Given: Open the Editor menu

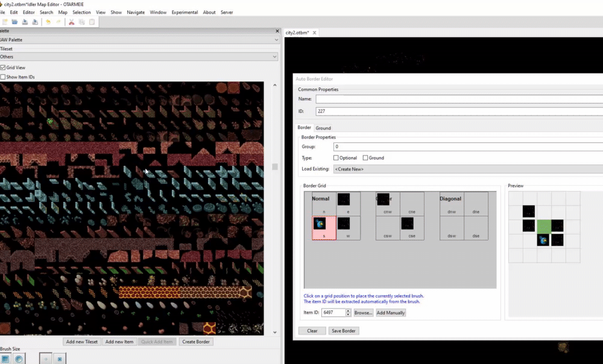Looking at the screenshot, I should 28,12.
